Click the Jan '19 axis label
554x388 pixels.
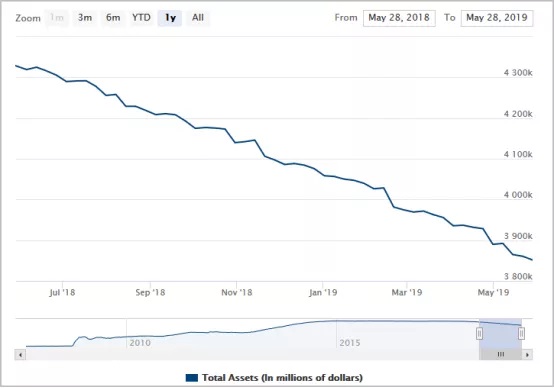click(323, 292)
